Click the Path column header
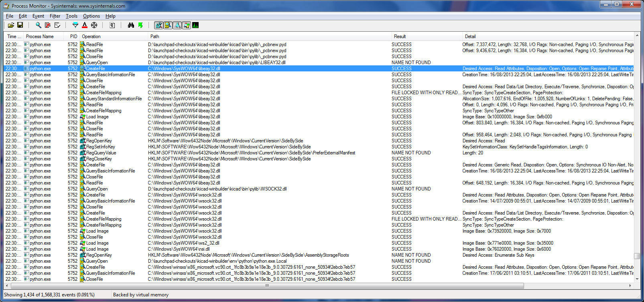Viewport: 644px width, 302px height. [154, 36]
